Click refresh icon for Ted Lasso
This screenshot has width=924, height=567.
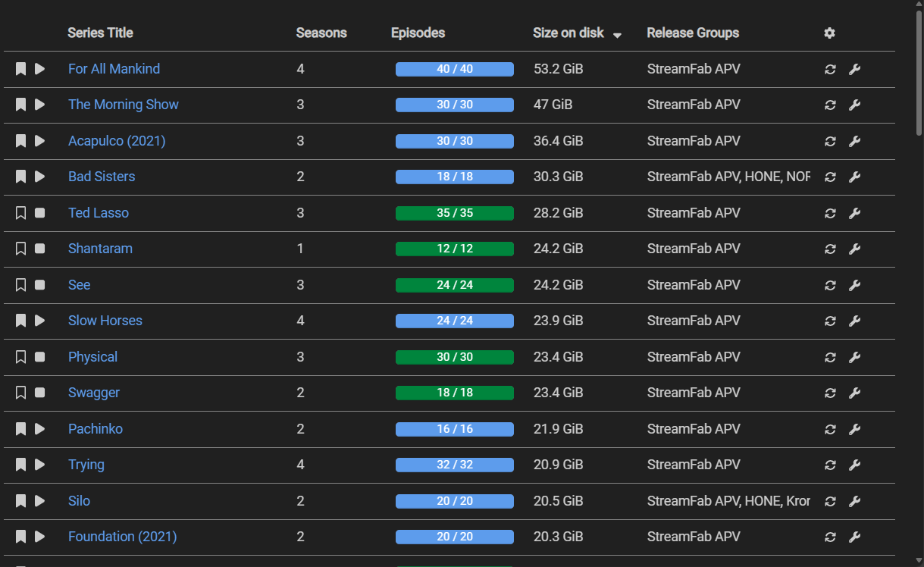[x=830, y=213]
